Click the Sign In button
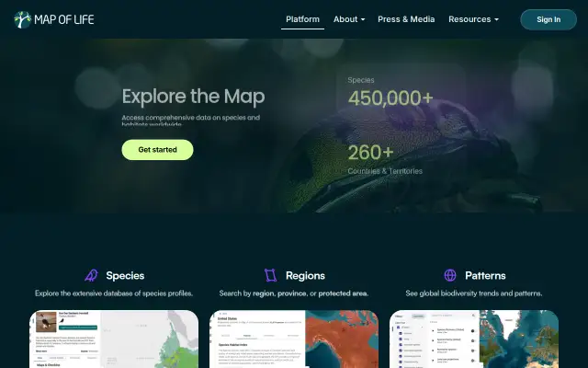 pos(548,19)
